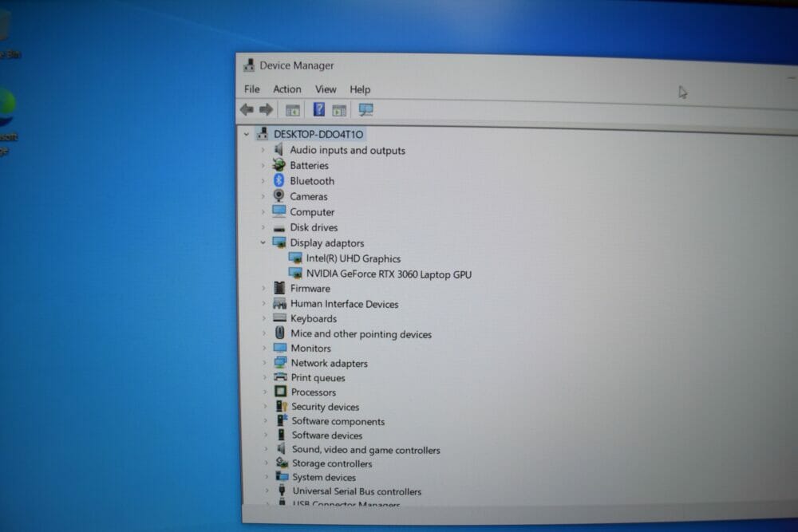
Task: Click the Human Interface Devices icon
Action: pyautogui.click(x=279, y=304)
